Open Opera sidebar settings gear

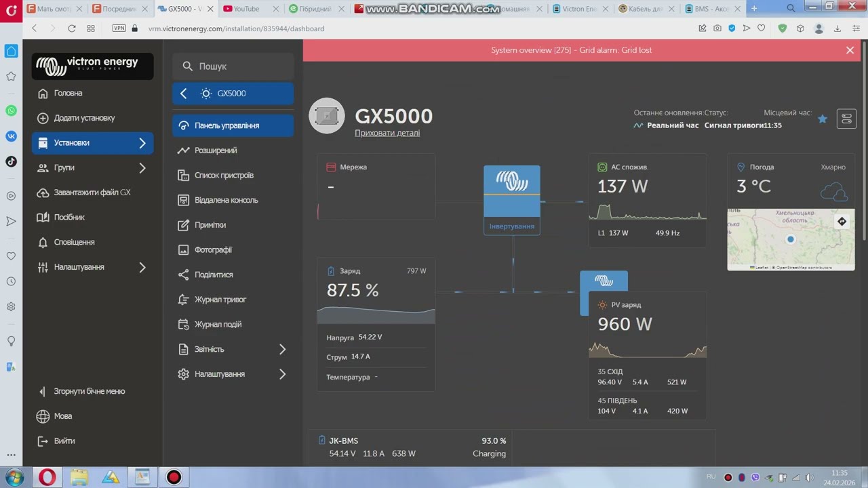pyautogui.click(x=11, y=306)
